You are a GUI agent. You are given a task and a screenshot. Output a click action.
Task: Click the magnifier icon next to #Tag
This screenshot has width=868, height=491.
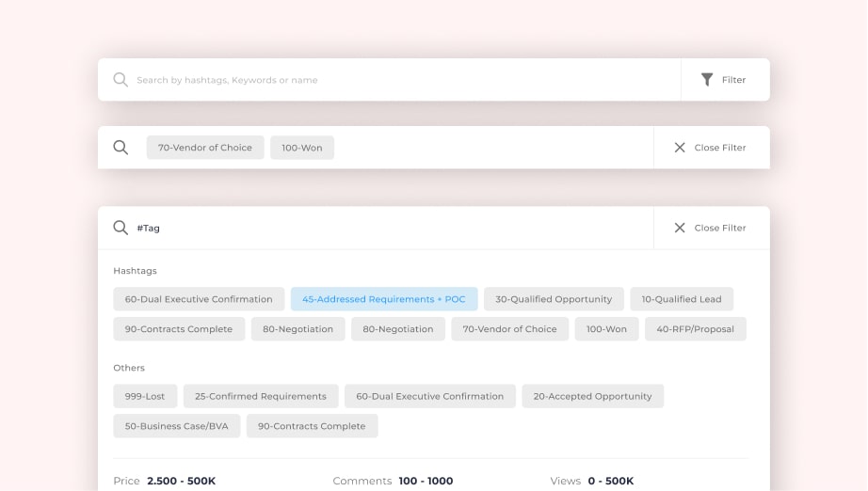click(121, 228)
